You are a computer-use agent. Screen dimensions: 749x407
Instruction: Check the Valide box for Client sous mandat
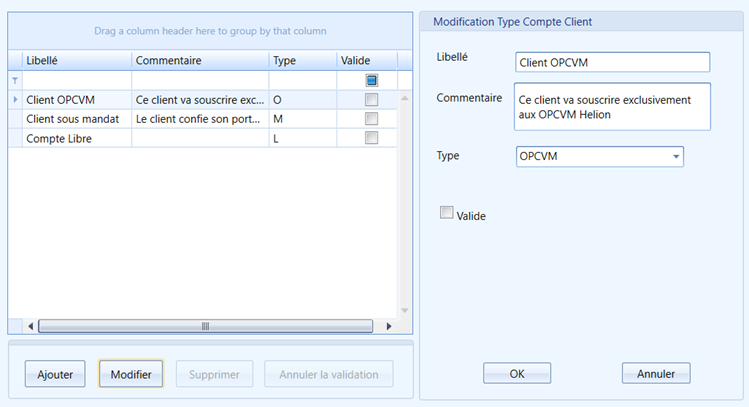371,118
